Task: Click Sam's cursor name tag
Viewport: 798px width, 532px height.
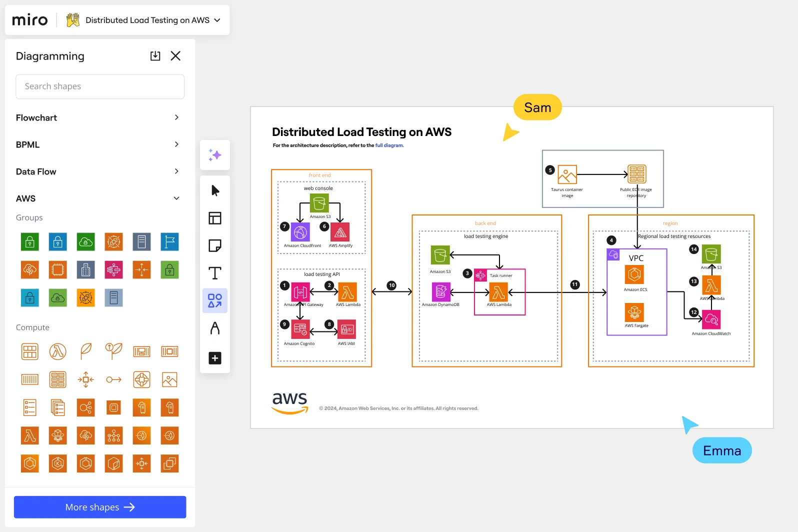Action: [537, 107]
